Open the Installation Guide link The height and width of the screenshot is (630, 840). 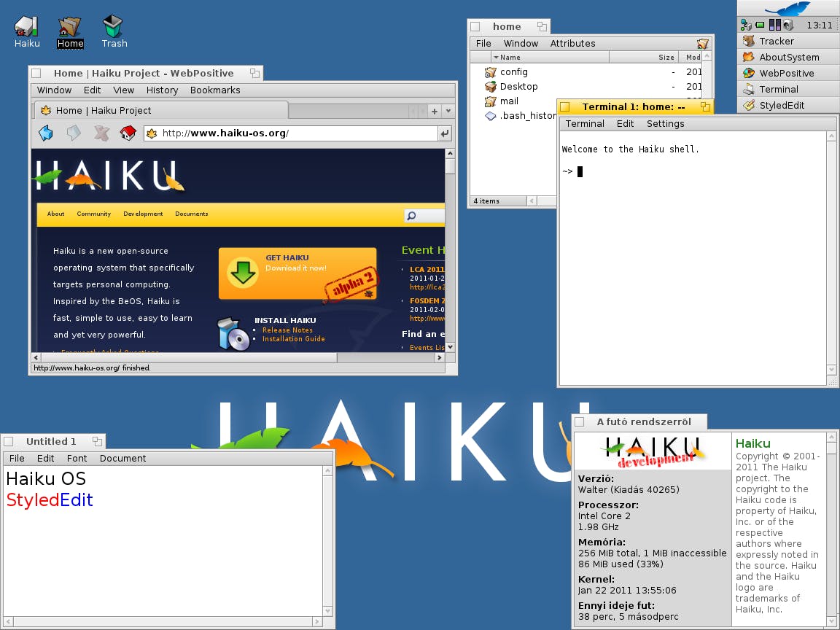(x=294, y=338)
